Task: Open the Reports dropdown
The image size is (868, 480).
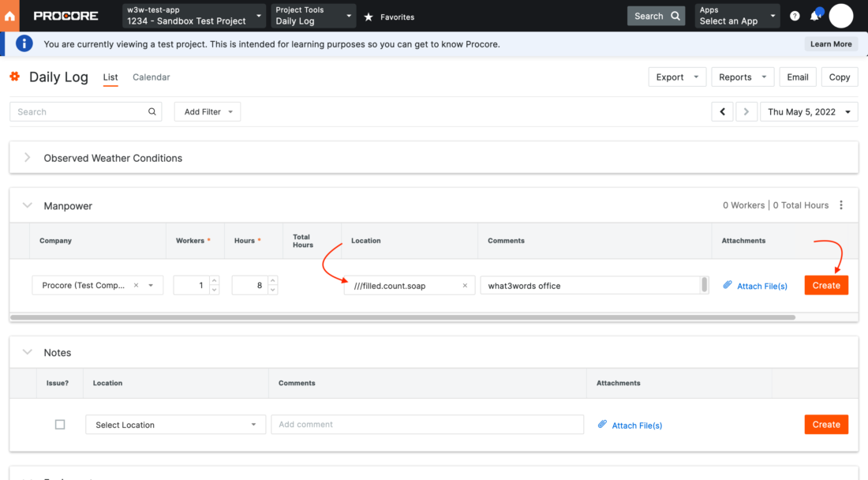Action: 743,77
